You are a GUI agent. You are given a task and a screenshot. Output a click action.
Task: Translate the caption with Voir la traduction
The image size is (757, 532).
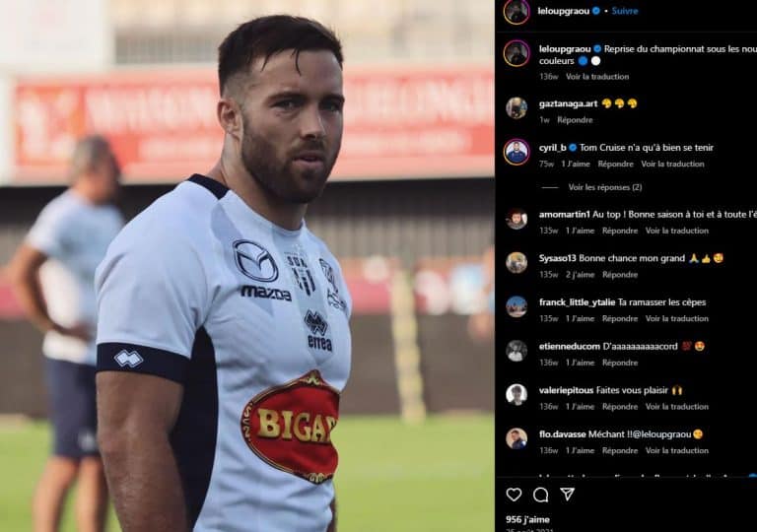[x=597, y=76]
